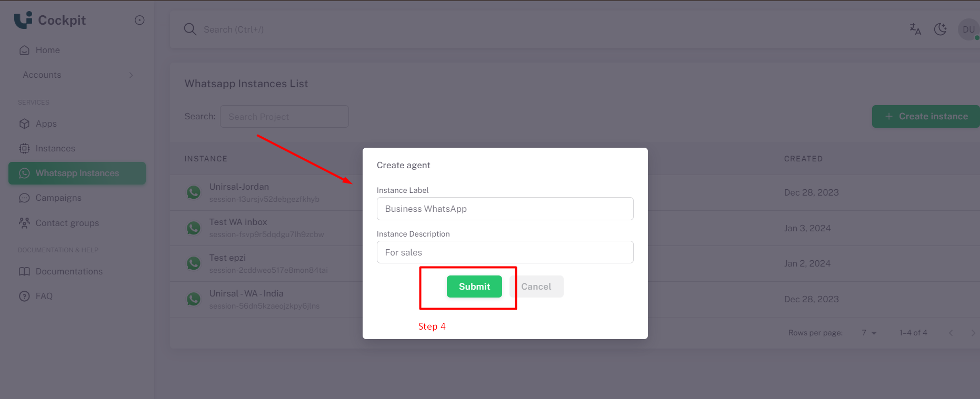Click session-13ursjv52debgezfkhyb text
The image size is (980, 399).
[x=264, y=199]
